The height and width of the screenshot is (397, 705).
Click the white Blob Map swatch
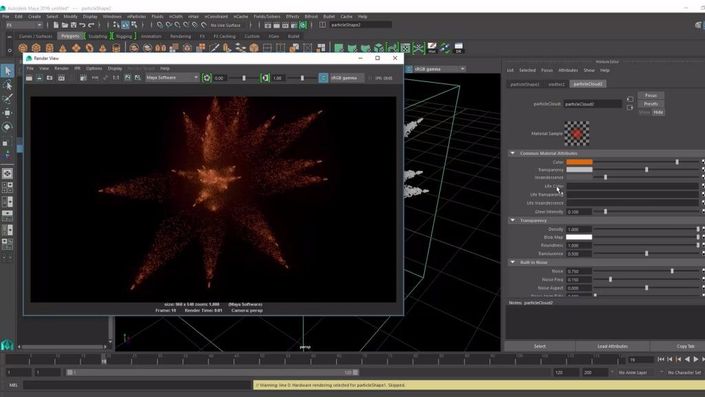tap(579, 237)
